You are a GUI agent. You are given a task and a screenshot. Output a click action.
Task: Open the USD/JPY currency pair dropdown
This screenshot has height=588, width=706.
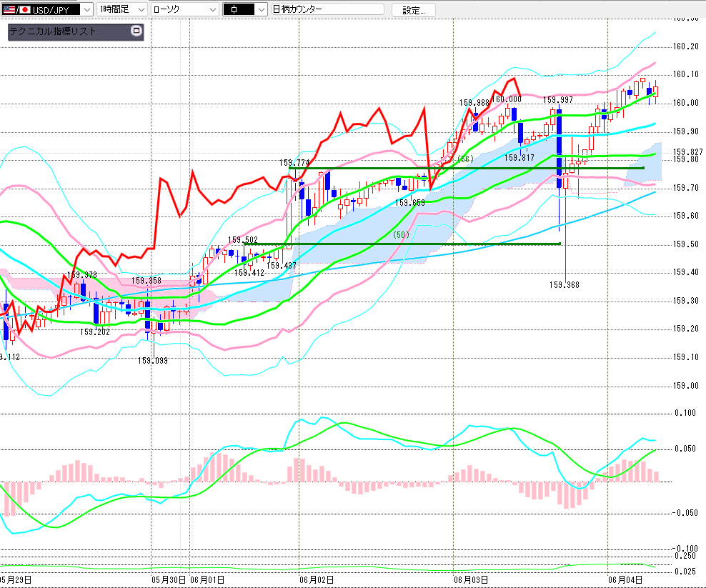point(47,9)
